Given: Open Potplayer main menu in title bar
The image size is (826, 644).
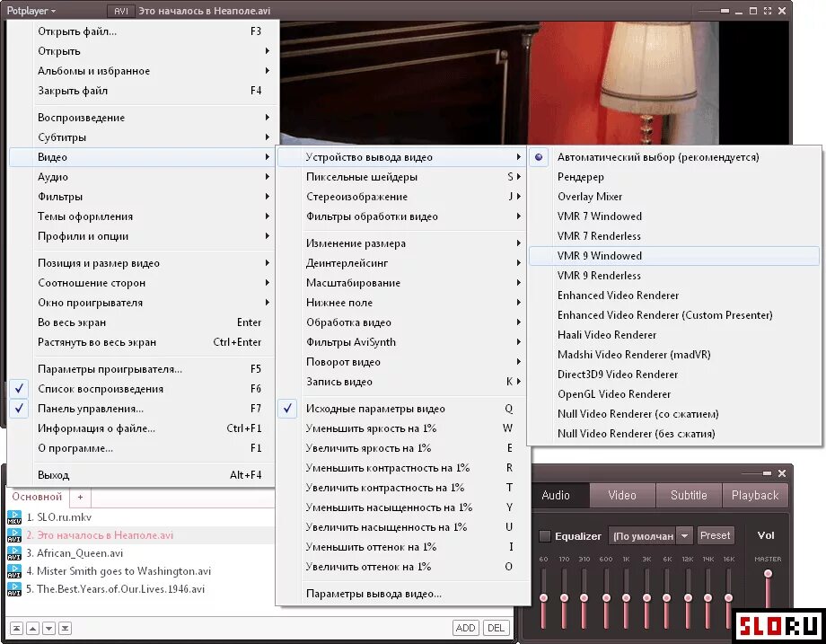Looking at the screenshot, I should [x=31, y=11].
